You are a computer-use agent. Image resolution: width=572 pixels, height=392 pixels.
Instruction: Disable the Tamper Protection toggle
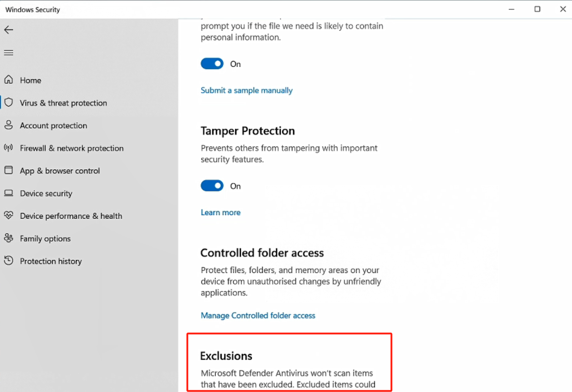tap(212, 186)
